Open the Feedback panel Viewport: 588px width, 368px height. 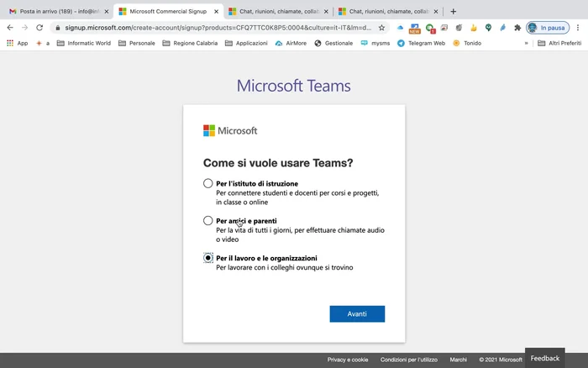pos(544,358)
